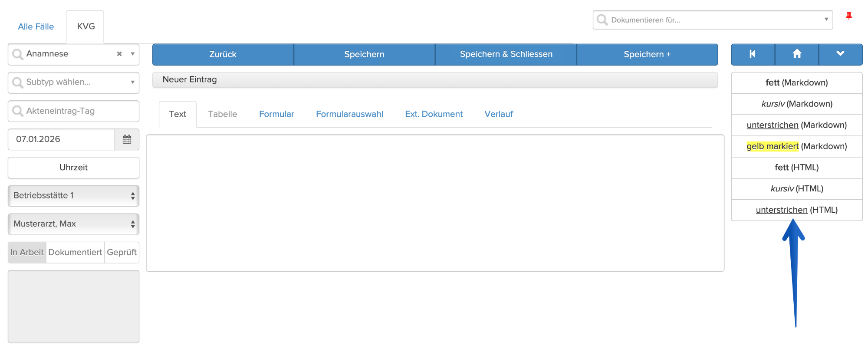Set status to Geprüft
The image size is (868, 349).
[x=122, y=252]
